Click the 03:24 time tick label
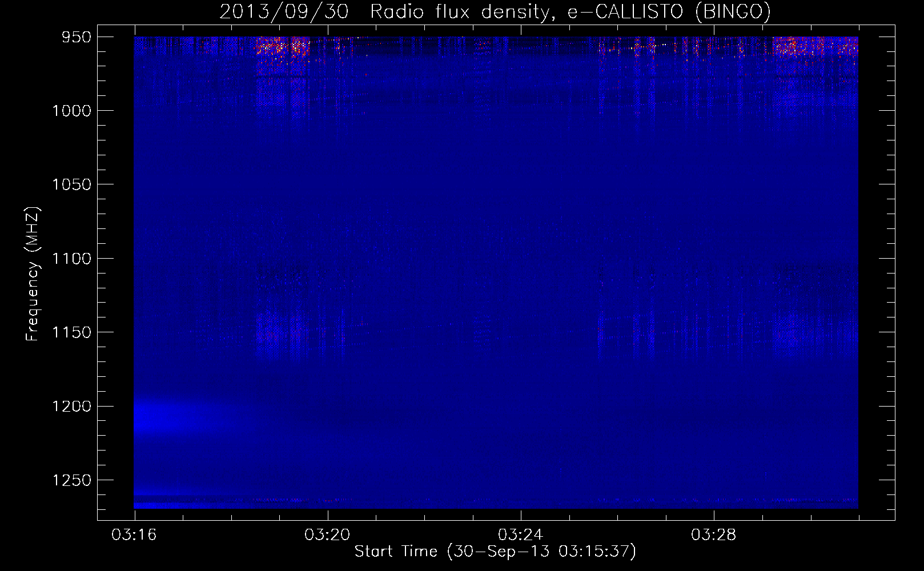 click(520, 535)
